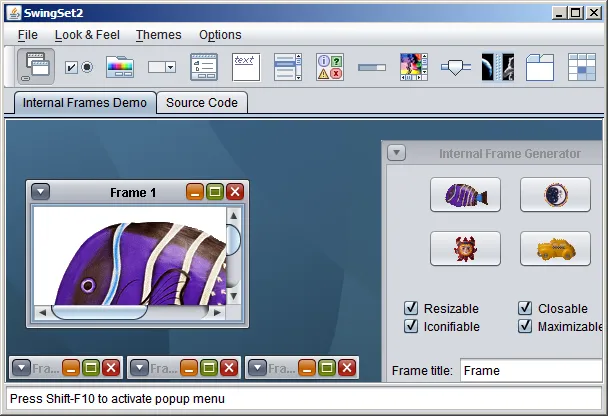The height and width of the screenshot is (416, 608).
Task: Open the Themes menu
Action: pyautogui.click(x=159, y=35)
